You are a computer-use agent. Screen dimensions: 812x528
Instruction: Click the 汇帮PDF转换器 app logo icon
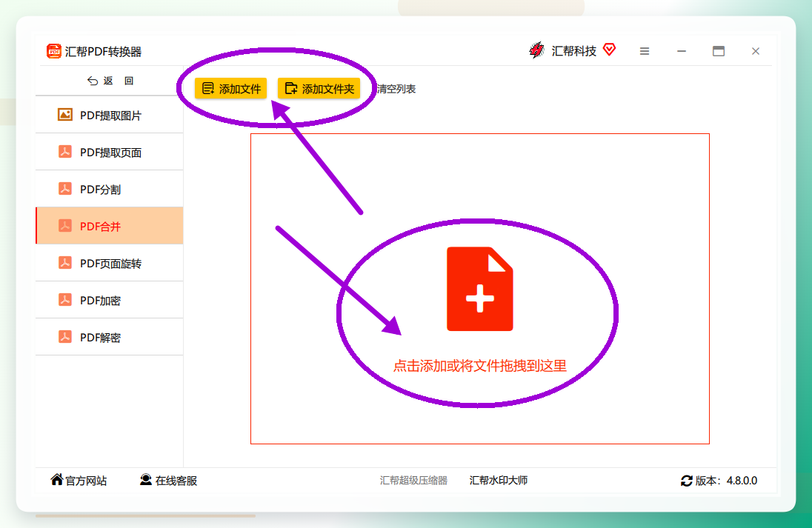(x=54, y=51)
